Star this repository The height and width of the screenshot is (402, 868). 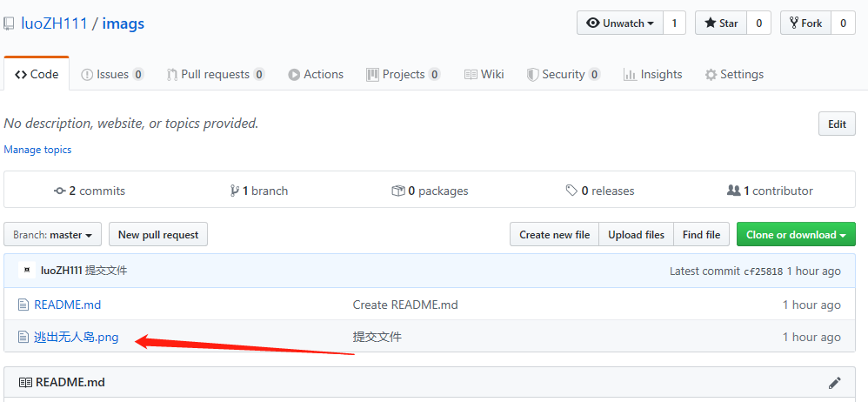[721, 23]
